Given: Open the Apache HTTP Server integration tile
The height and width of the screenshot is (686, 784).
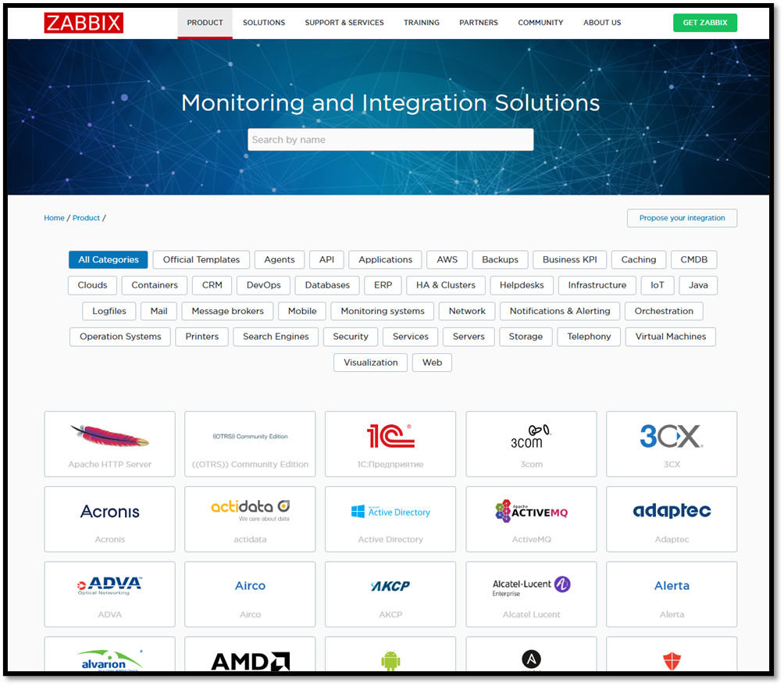Looking at the screenshot, I should 110,444.
